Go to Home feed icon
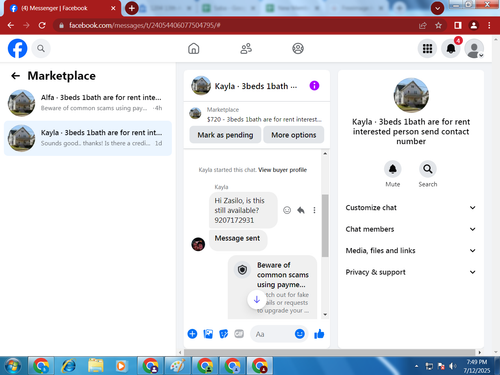Viewport: 500px width, 375px height. pyautogui.click(x=194, y=49)
